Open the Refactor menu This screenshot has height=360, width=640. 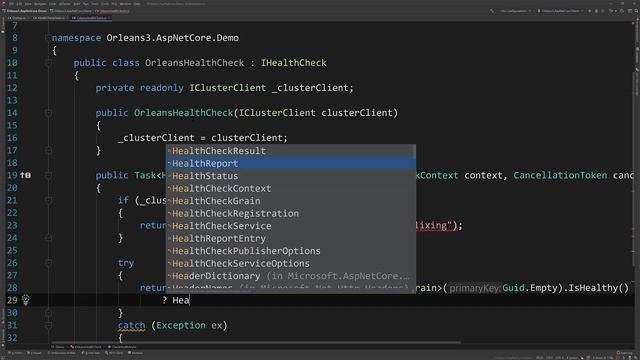pos(64,4)
